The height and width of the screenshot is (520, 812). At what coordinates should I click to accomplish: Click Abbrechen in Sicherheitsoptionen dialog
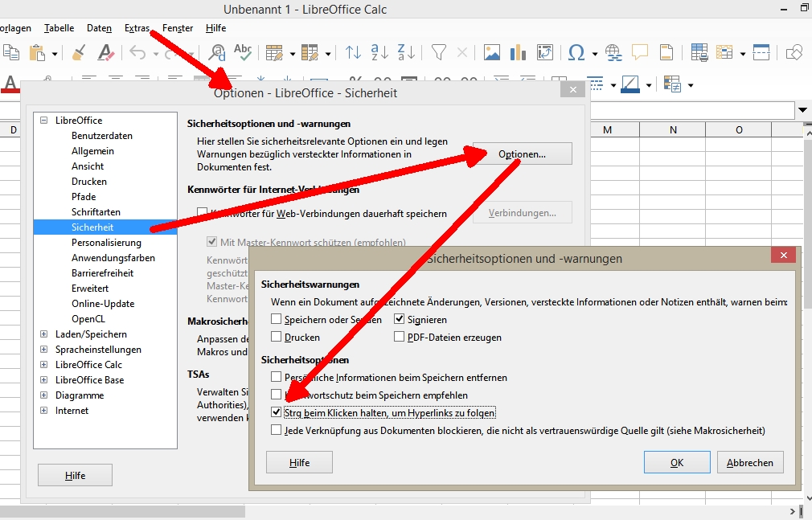pyautogui.click(x=750, y=462)
